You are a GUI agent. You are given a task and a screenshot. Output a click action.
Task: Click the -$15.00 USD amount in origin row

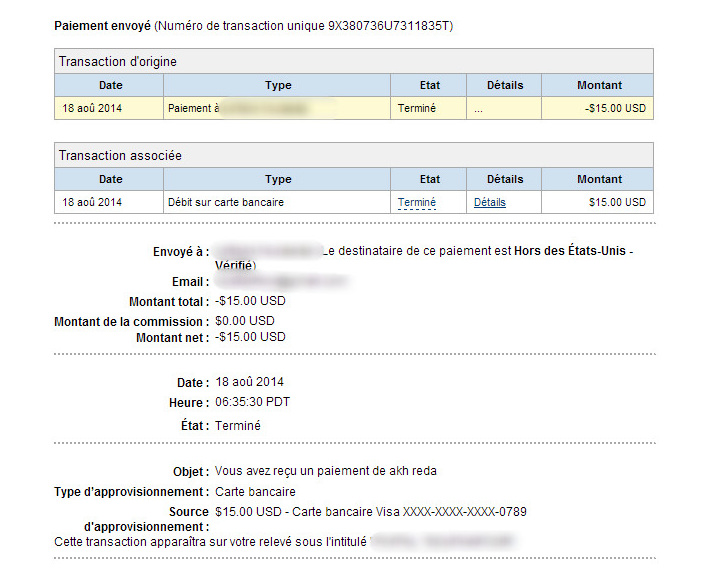pyautogui.click(x=615, y=108)
